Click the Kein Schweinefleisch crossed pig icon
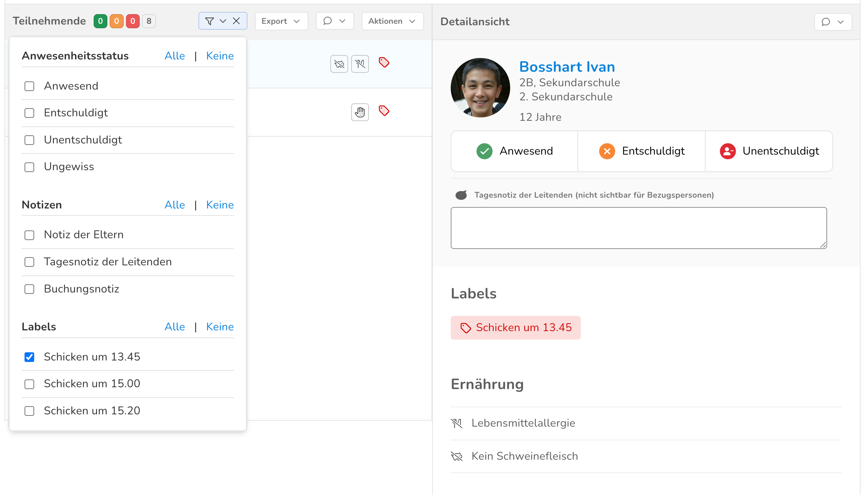Image resolution: width=868 pixels, height=495 pixels. click(457, 456)
